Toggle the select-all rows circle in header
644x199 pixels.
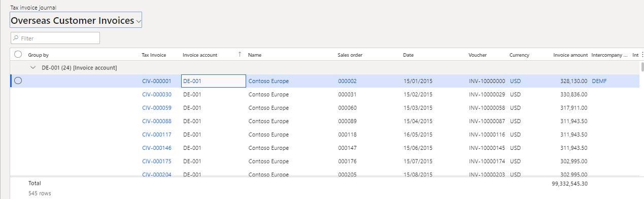[x=18, y=55]
